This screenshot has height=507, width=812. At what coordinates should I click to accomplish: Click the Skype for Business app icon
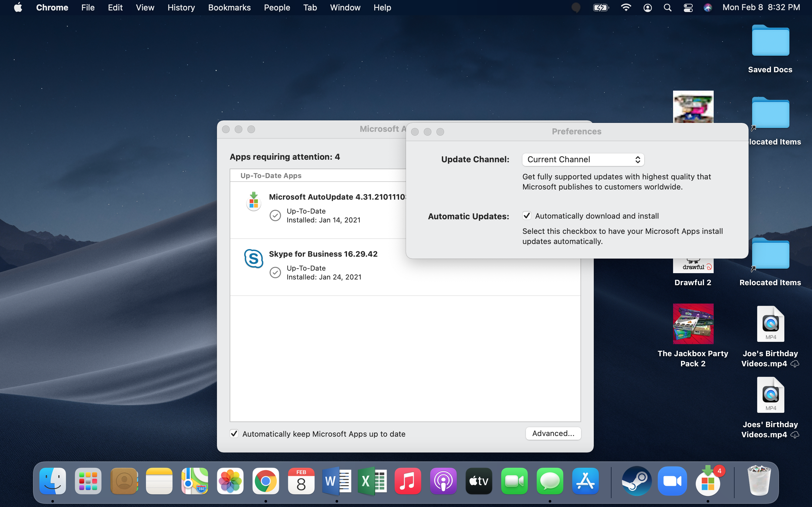tap(253, 259)
